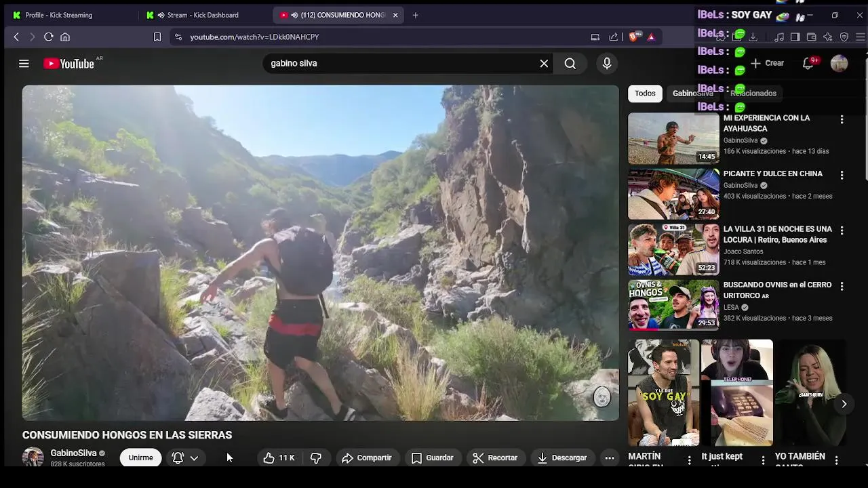Viewport: 868px width, 488px height.
Task: Open the Brave Rewards triangle icon
Action: [651, 37]
